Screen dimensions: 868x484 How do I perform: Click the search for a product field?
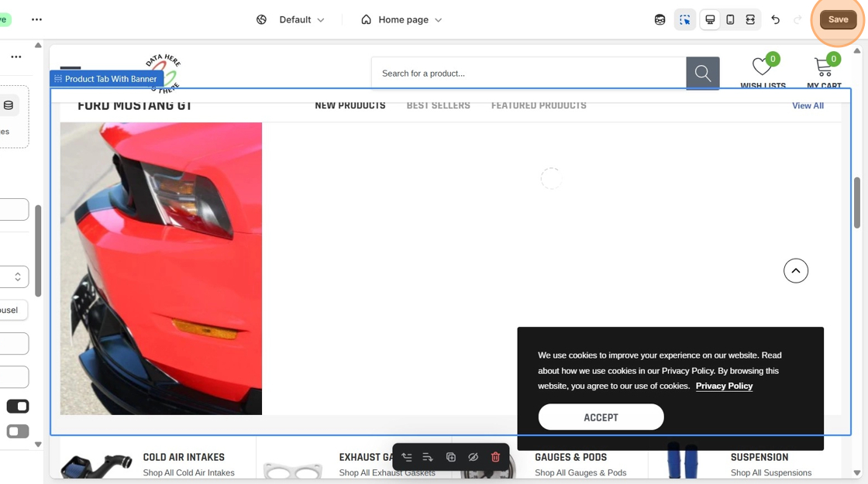529,73
